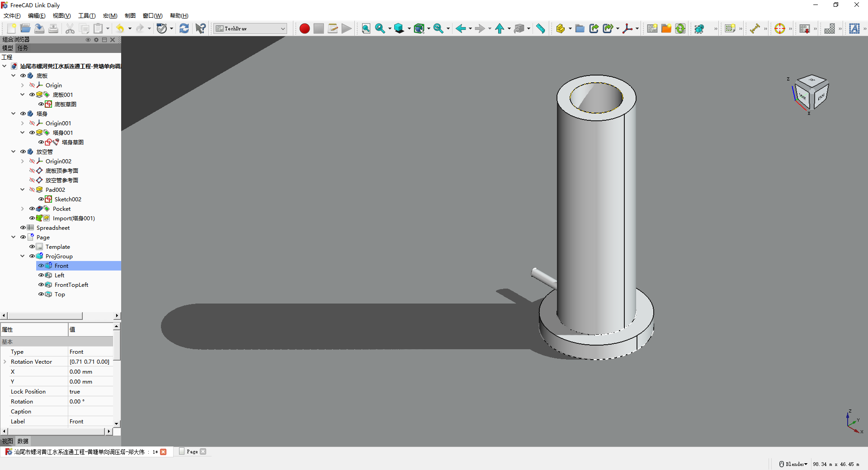868x470 pixels.
Task: Open the TechDraw workbench dropdown
Action: click(x=250, y=28)
